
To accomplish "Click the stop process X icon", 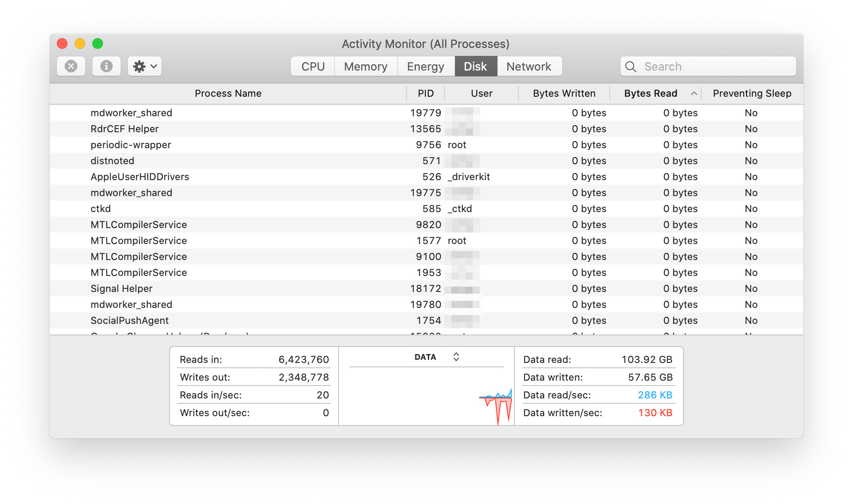I will point(71,67).
